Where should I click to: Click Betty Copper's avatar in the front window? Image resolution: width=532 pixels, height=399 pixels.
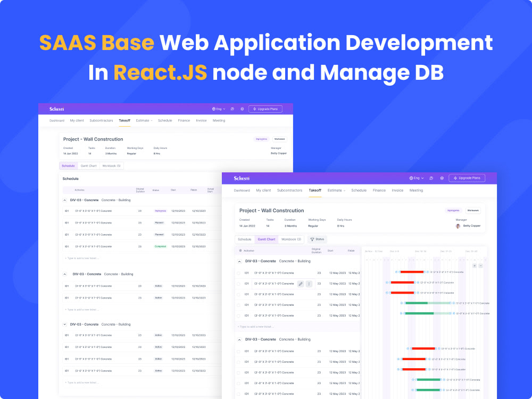(x=458, y=226)
